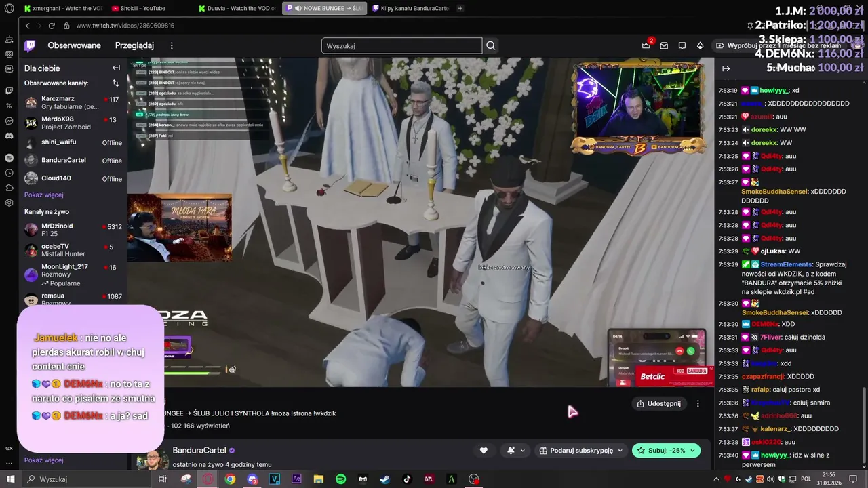Expand followed channels with Pokaż więcej
The width and height of the screenshot is (868, 488).
click(44, 195)
